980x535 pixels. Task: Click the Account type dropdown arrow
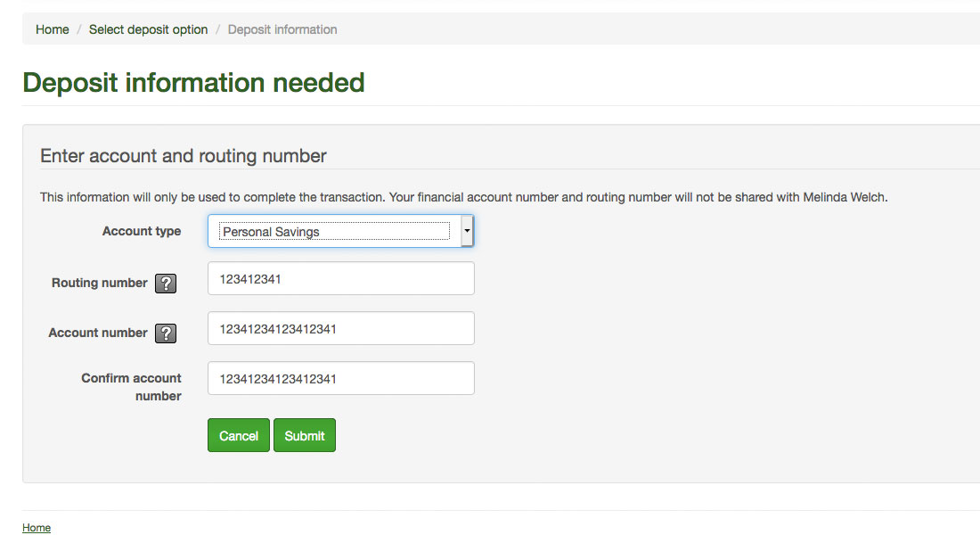(x=467, y=232)
